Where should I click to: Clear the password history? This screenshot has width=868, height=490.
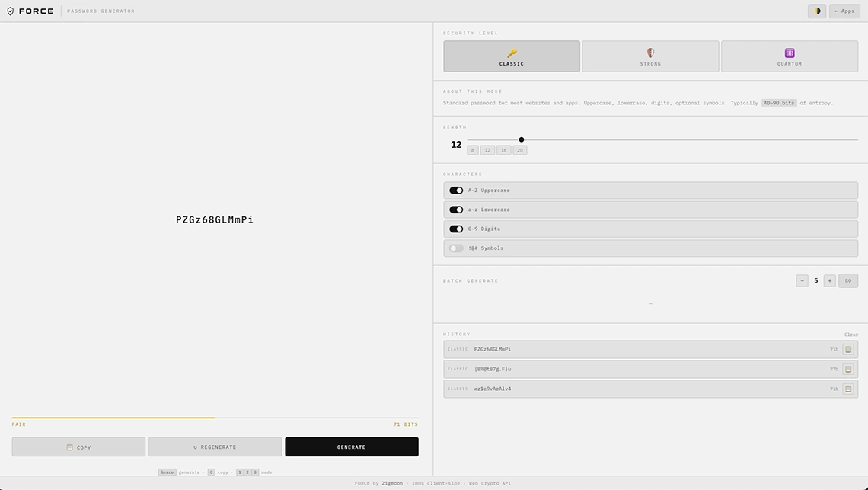(850, 335)
